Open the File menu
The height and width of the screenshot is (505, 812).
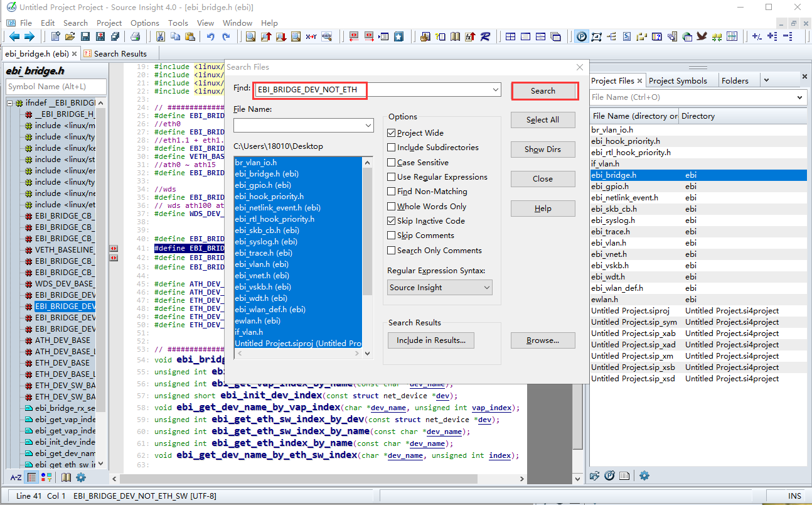[x=26, y=23]
